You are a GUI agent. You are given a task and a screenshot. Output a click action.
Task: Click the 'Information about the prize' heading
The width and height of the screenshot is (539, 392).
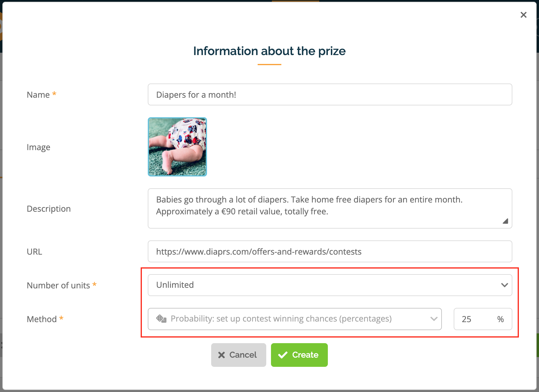click(269, 51)
